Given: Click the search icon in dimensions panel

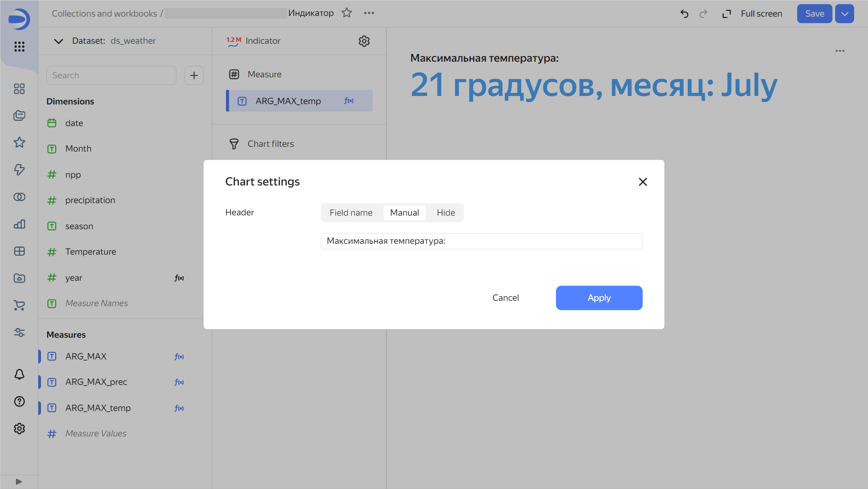Looking at the screenshot, I should 111,75.
